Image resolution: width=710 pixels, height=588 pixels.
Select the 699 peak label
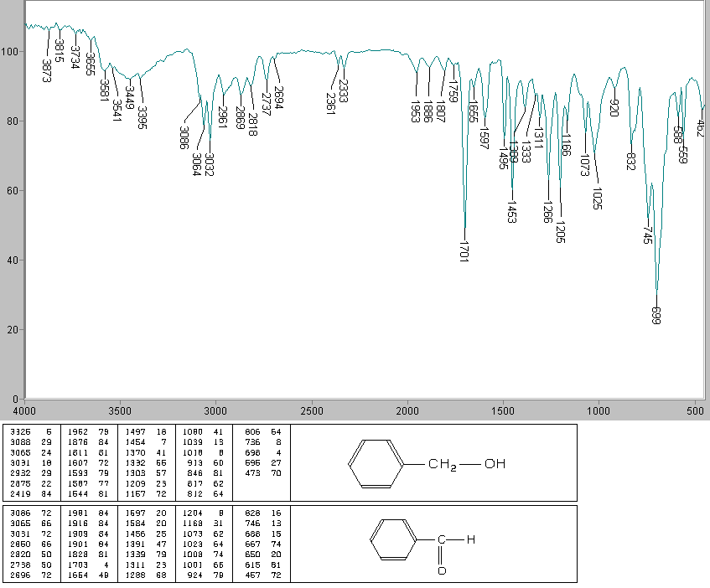point(656,315)
